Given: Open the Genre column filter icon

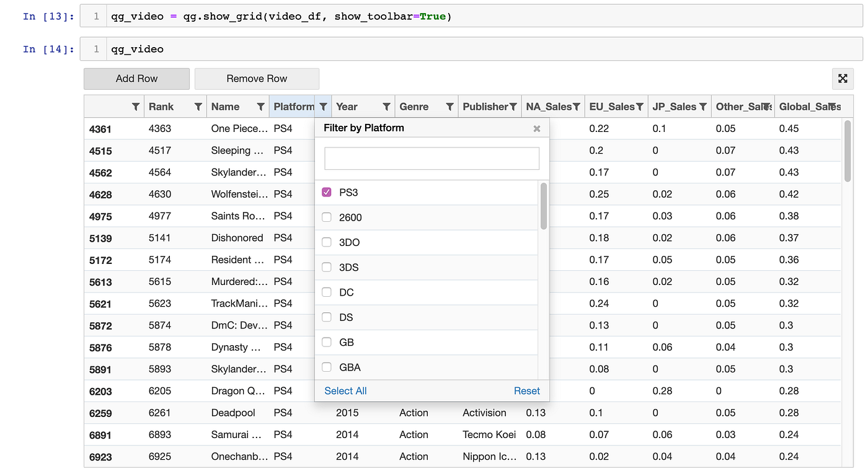Looking at the screenshot, I should pos(449,106).
